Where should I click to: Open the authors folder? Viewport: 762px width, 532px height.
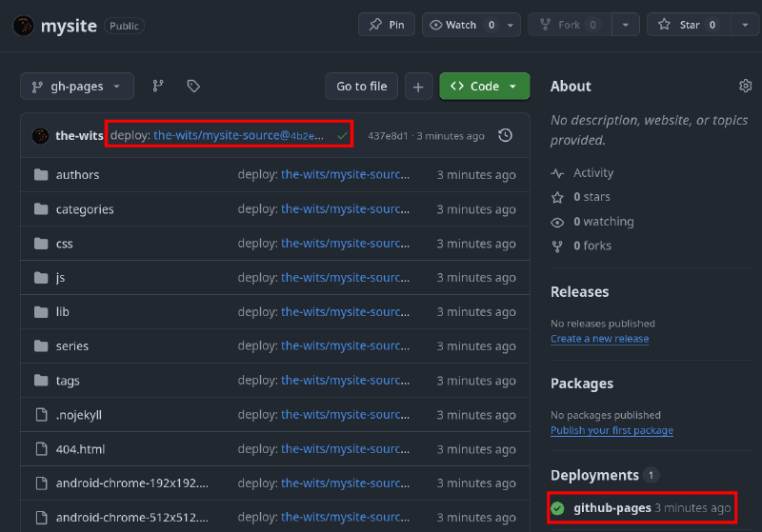click(77, 175)
